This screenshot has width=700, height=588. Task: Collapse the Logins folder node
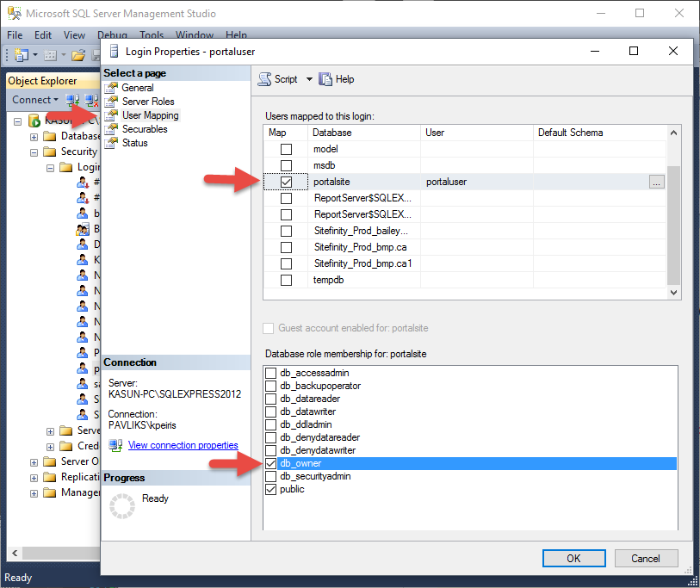[x=51, y=169]
